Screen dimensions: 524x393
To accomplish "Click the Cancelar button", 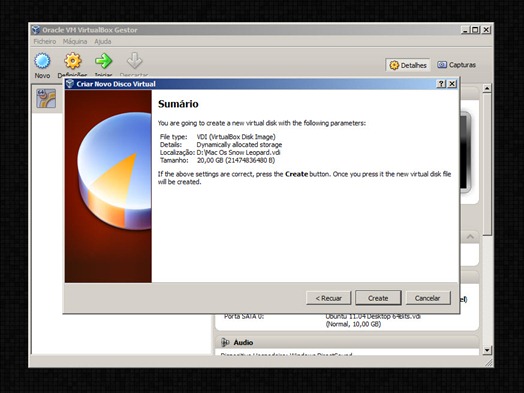I will click(x=428, y=298).
